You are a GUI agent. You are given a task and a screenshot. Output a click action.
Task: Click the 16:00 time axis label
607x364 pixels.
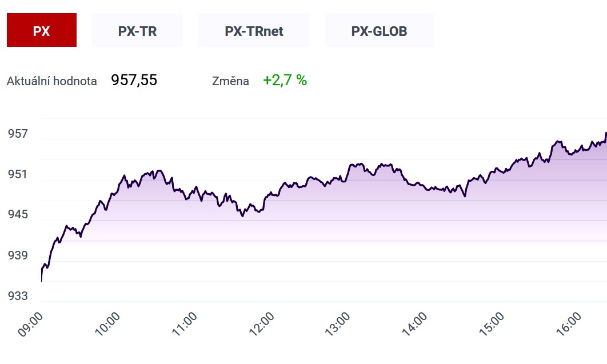[569, 324]
